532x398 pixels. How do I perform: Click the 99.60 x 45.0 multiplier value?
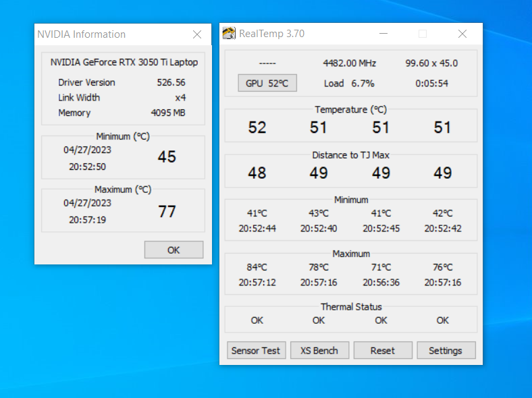tap(431, 63)
